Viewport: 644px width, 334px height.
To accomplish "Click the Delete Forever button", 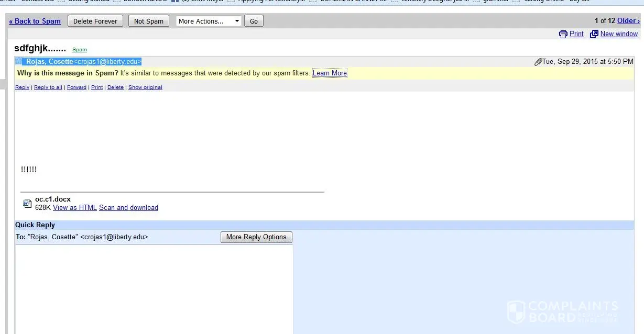I will pyautogui.click(x=95, y=21).
